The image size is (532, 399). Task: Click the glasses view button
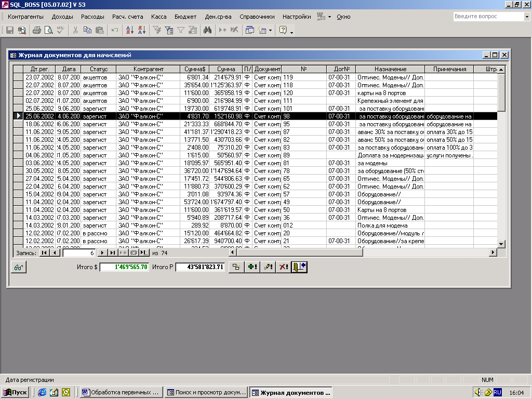pyautogui.click(x=19, y=267)
